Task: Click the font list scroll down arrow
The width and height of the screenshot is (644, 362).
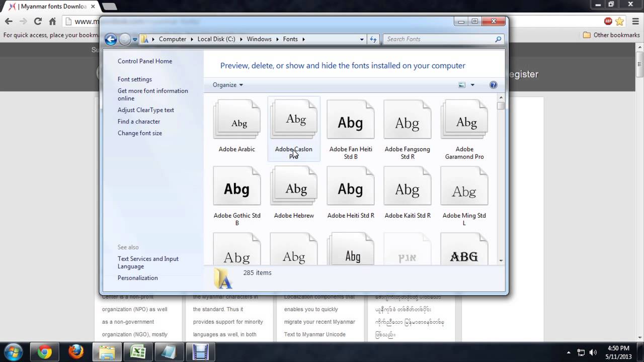Action: 501,260
